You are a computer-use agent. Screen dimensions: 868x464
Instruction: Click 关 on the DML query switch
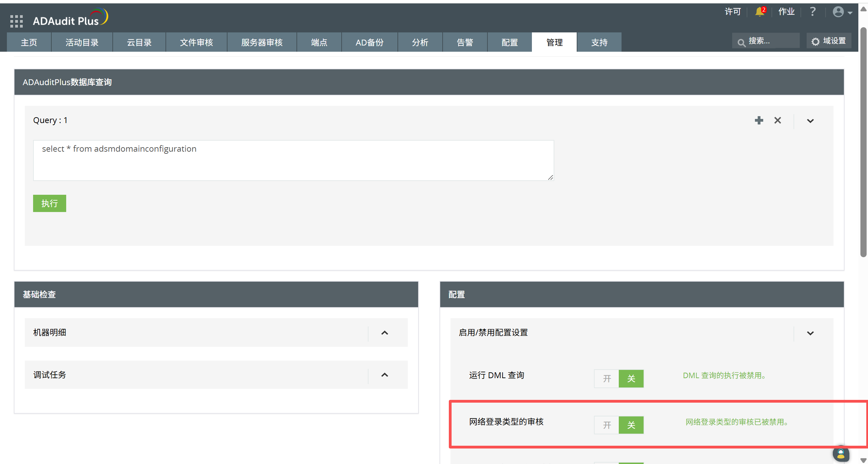[631, 379]
